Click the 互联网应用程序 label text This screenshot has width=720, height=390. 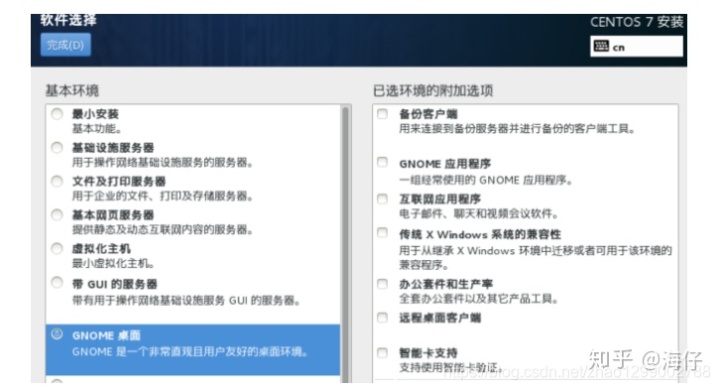coord(440,199)
